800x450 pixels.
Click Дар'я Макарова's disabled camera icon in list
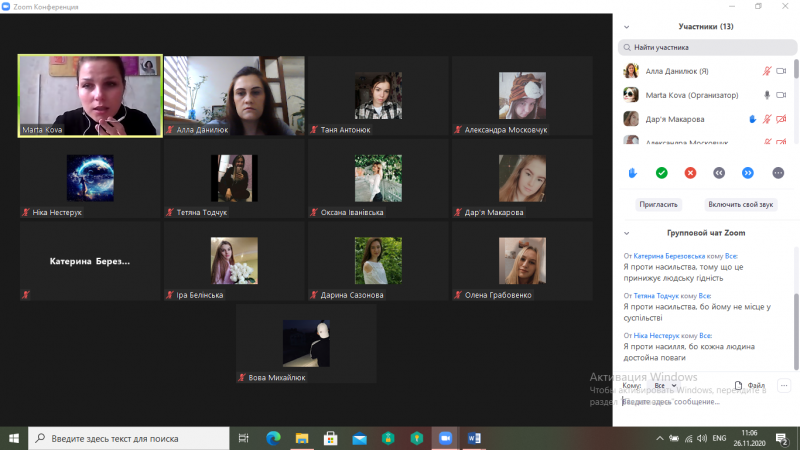[x=781, y=119]
